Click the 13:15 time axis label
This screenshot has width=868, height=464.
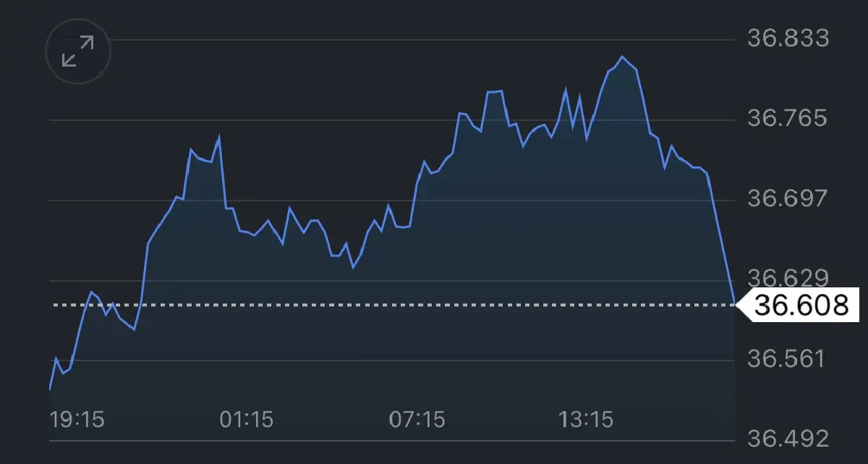pyautogui.click(x=587, y=419)
